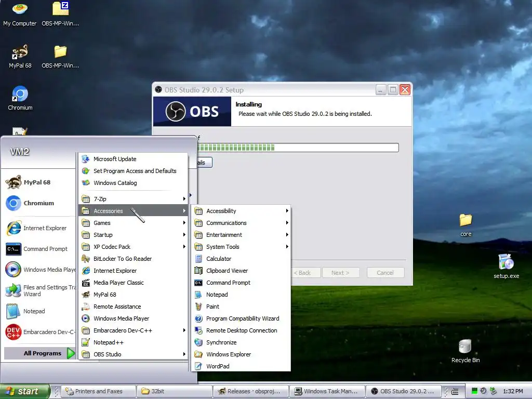The width and height of the screenshot is (532, 399).
Task: Open Set Program Access and Defaults
Action: pyautogui.click(x=134, y=171)
